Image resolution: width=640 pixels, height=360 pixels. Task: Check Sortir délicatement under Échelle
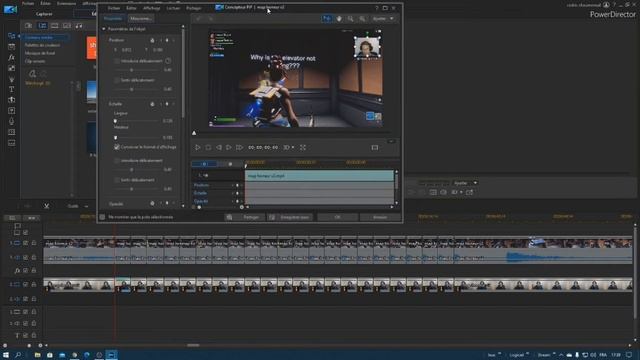click(117, 180)
